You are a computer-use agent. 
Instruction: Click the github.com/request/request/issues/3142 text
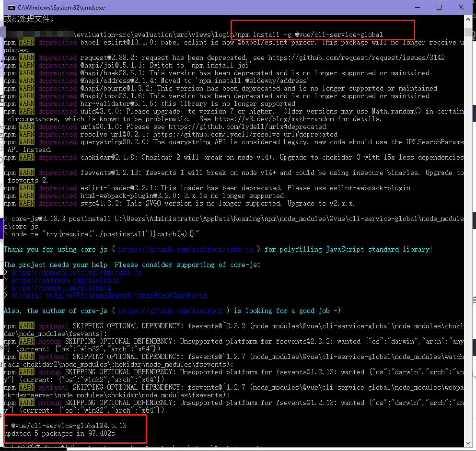click(x=356, y=58)
